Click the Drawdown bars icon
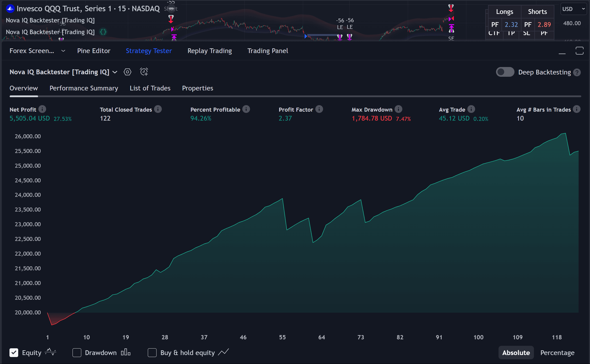 126,352
